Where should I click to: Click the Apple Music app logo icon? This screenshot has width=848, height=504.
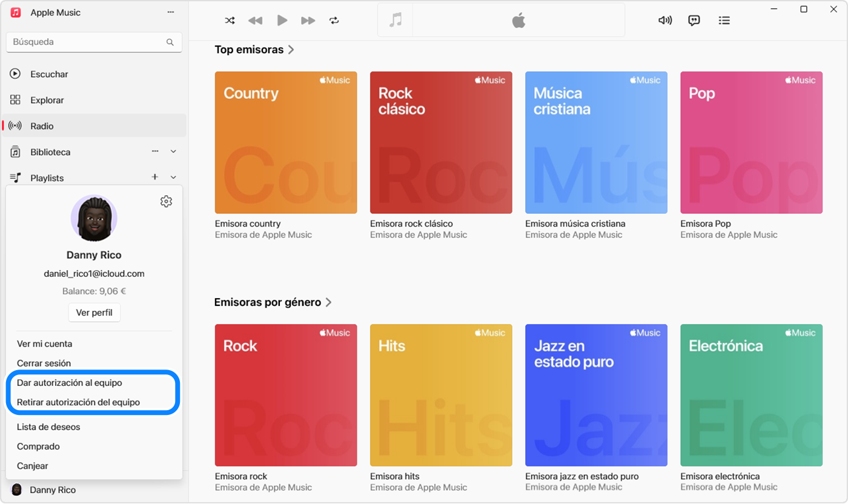pos(16,13)
